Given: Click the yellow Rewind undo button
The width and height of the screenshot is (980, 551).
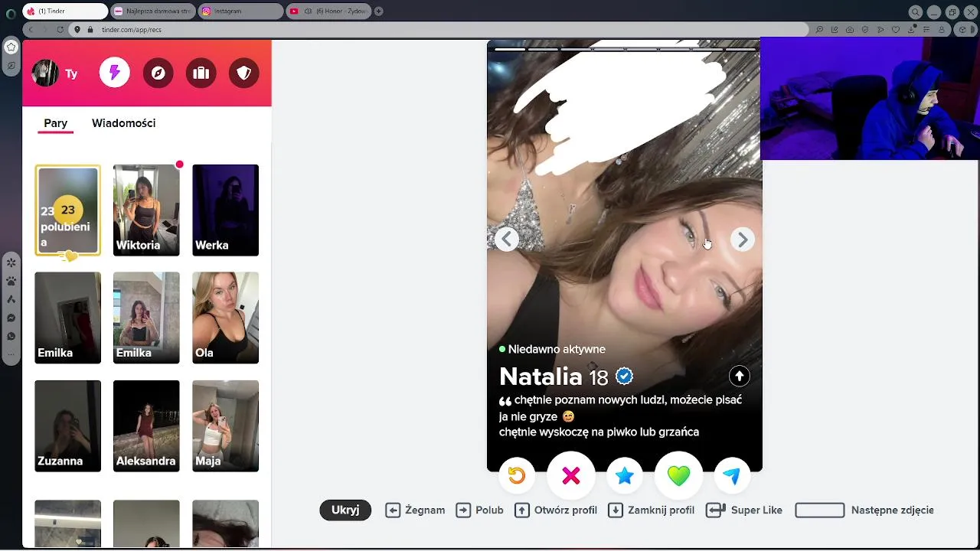Looking at the screenshot, I should [x=517, y=476].
